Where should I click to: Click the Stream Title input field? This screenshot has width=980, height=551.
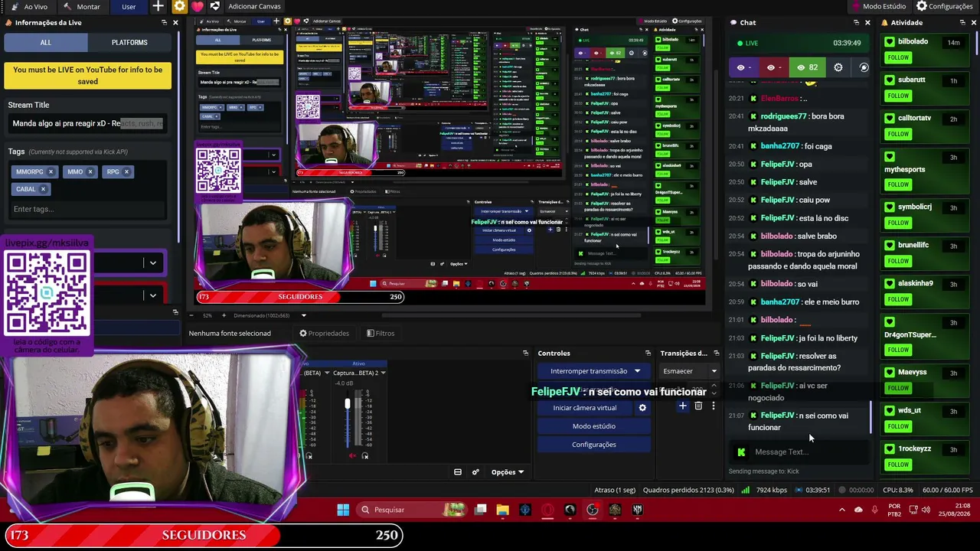(87, 123)
